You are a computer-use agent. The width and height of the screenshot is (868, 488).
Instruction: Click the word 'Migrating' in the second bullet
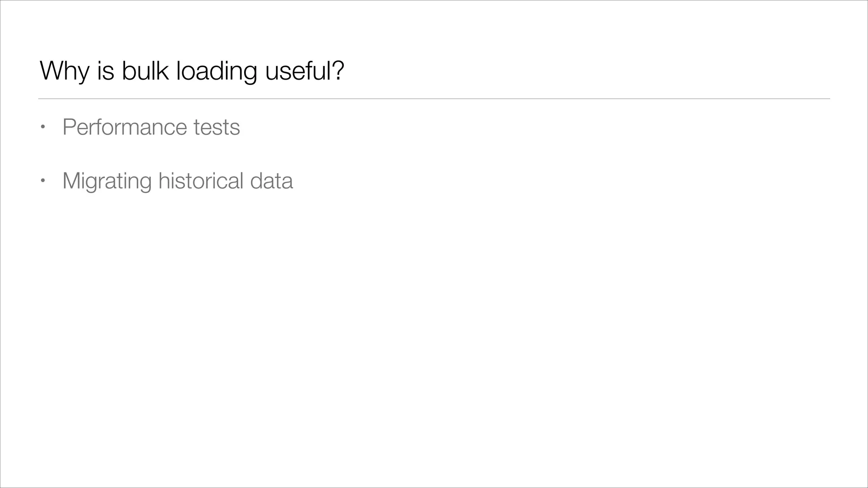coord(107,181)
